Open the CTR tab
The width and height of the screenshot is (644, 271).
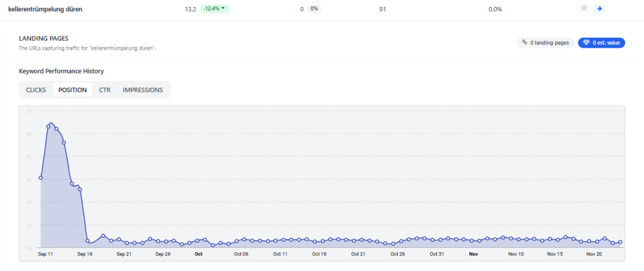(x=105, y=90)
